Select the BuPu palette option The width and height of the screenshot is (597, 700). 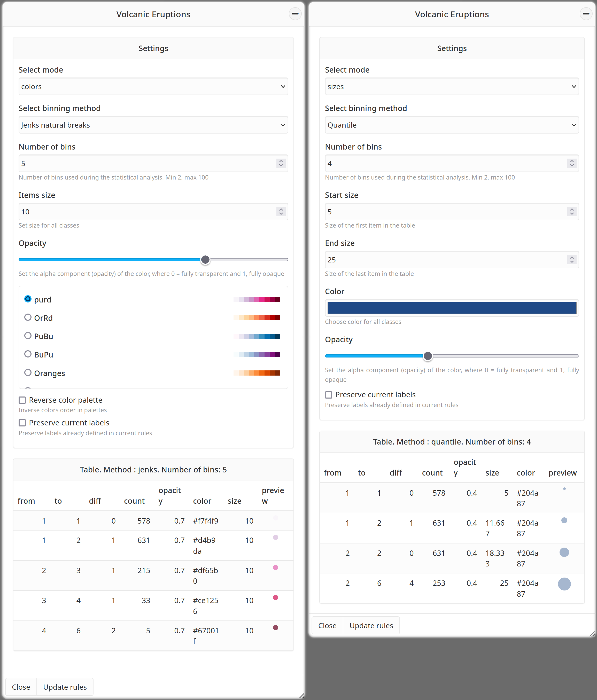(x=28, y=354)
